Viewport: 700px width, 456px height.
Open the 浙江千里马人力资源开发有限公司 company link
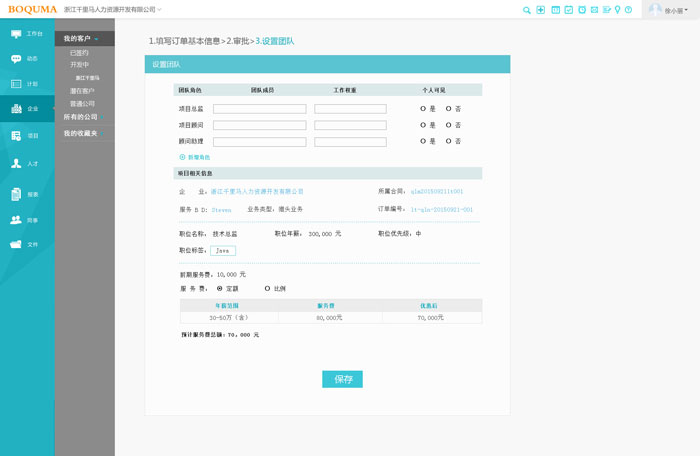pos(257,191)
